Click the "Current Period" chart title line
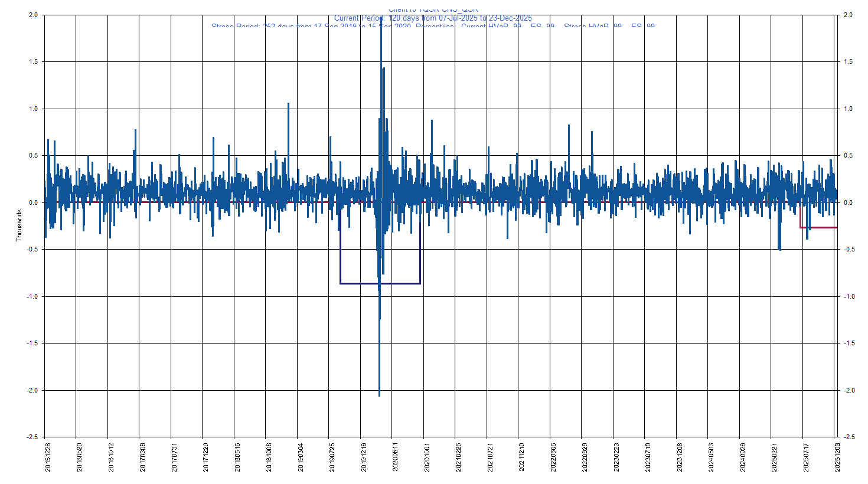Viewport: 868px width, 484px height. (433, 18)
